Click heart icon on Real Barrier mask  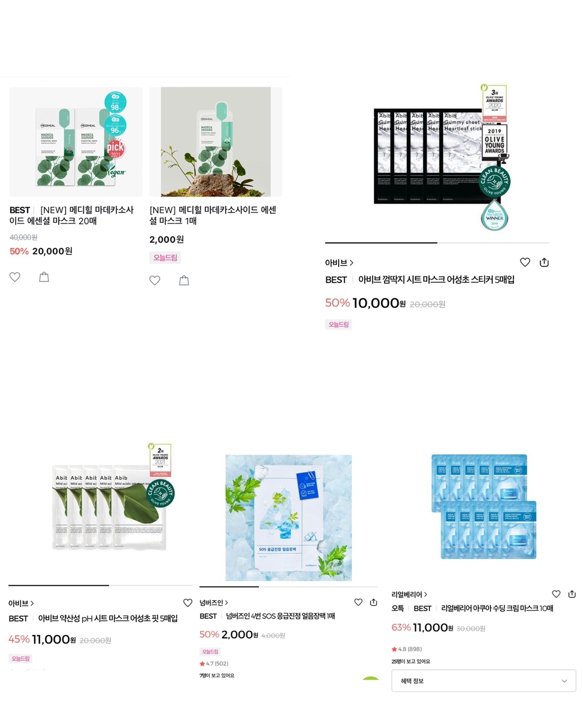[556, 594]
